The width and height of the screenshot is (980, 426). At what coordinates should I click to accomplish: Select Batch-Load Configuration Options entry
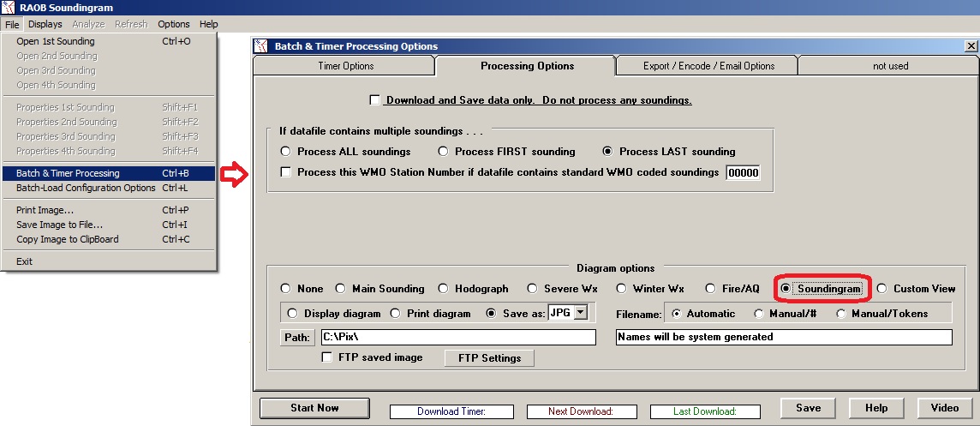[109, 188]
